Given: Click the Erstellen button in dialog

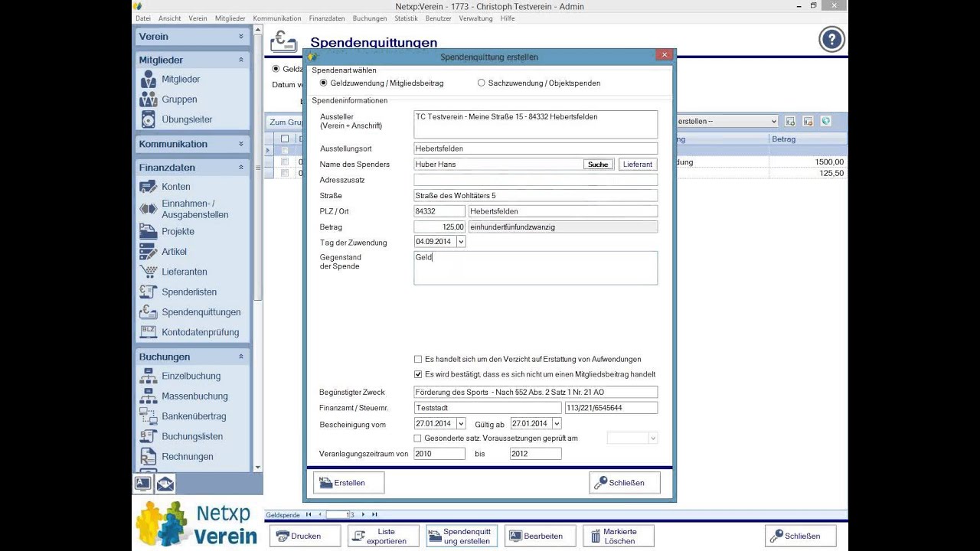Looking at the screenshot, I should click(x=348, y=483).
